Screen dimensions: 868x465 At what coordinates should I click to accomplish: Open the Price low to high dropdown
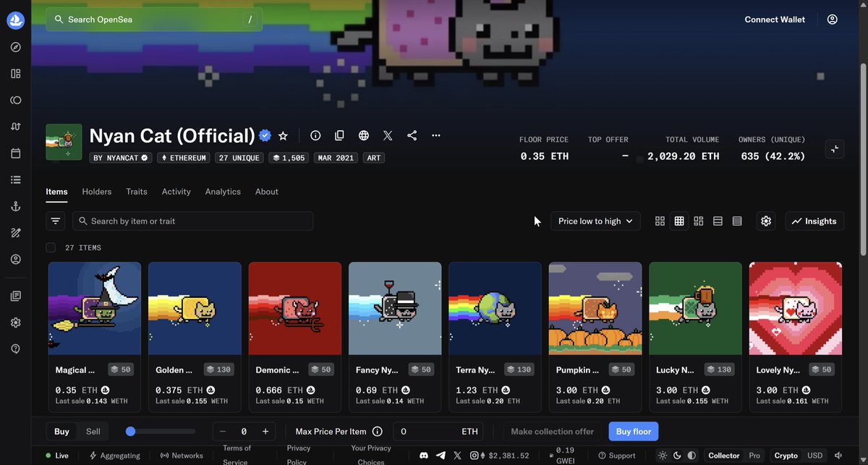click(595, 221)
